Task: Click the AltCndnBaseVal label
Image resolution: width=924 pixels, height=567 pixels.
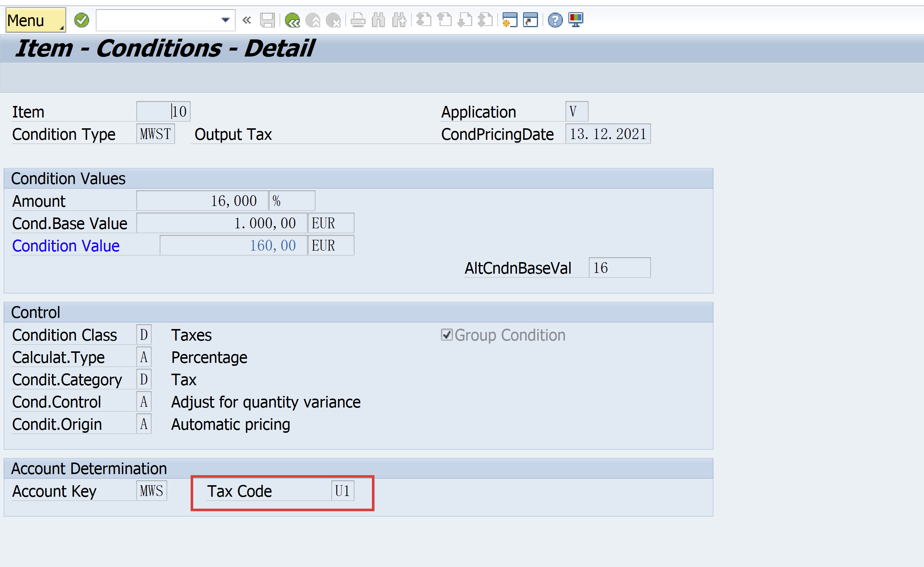Action: tap(518, 268)
